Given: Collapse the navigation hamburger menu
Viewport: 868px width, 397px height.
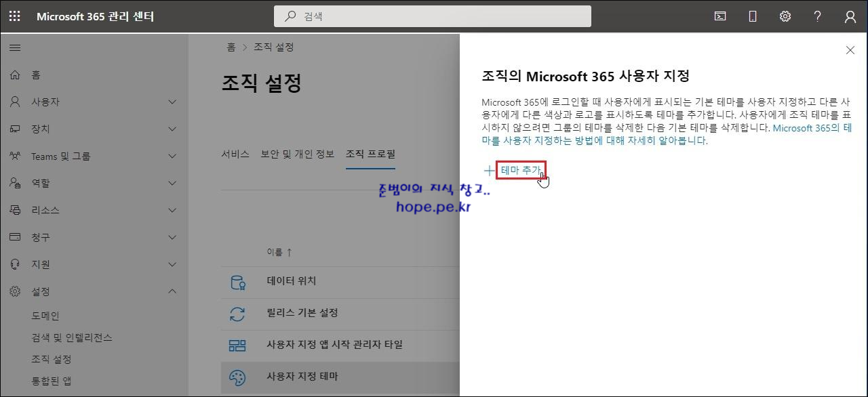Looking at the screenshot, I should click(15, 47).
